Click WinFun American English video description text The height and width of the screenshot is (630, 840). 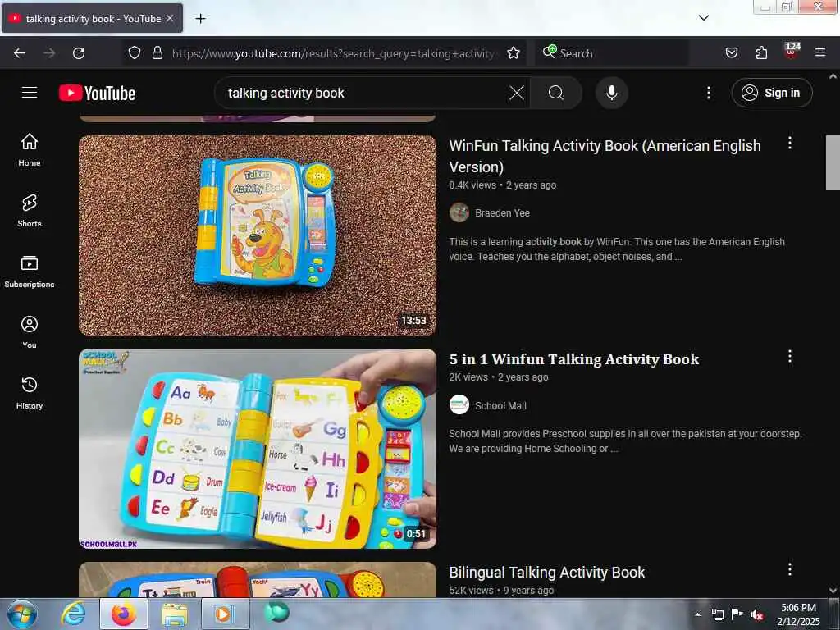click(617, 249)
